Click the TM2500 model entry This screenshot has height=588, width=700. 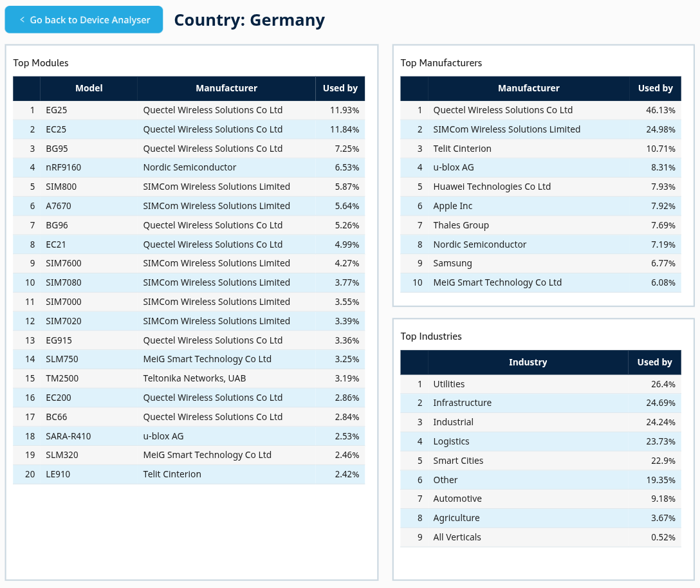(62, 378)
